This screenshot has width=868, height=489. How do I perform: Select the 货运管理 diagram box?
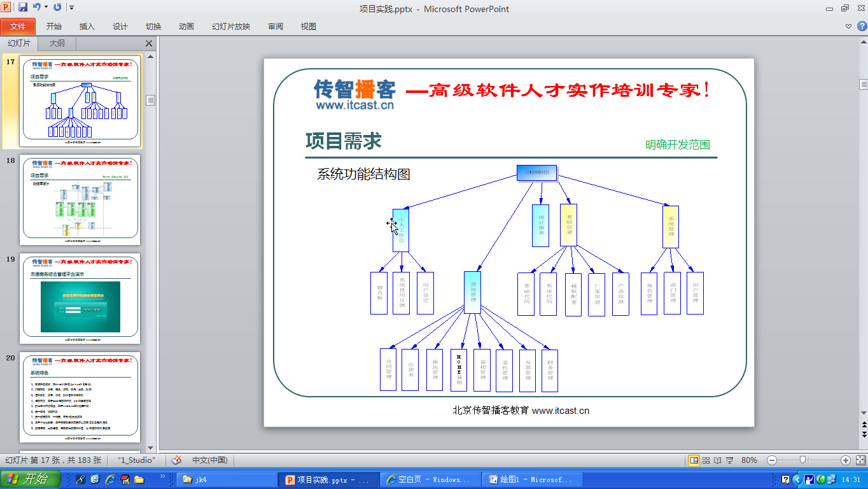[x=473, y=292]
